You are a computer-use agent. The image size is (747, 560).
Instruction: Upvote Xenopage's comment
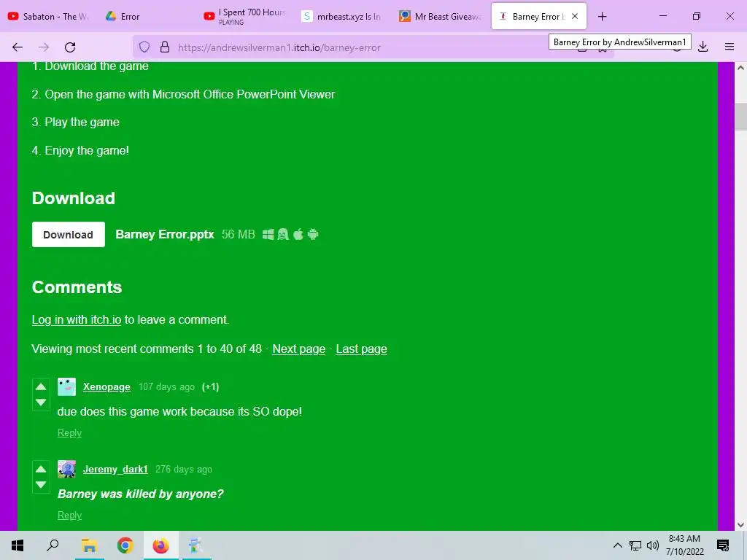pos(41,386)
